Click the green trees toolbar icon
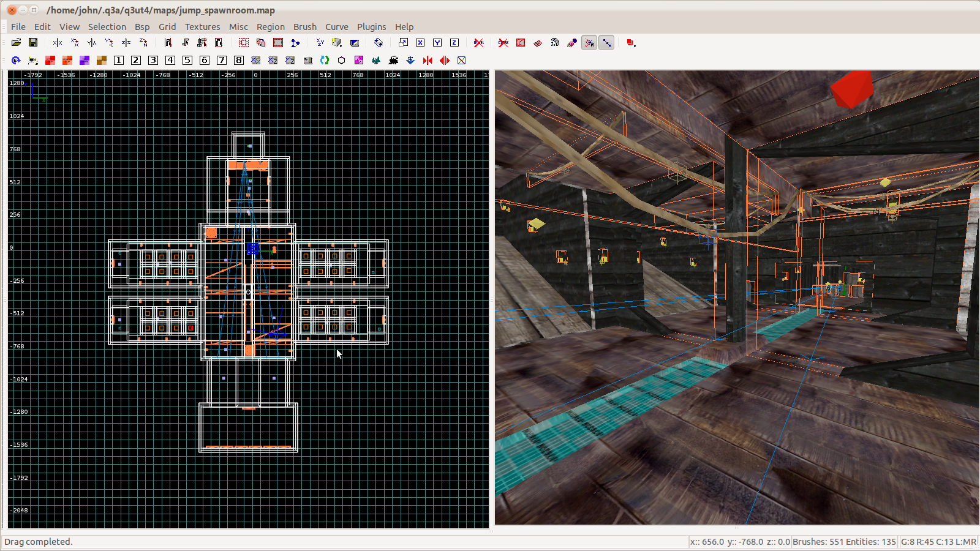This screenshot has height=551, width=980. [376, 60]
